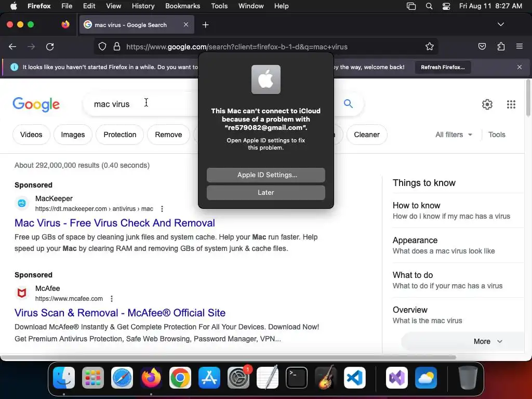The width and height of the screenshot is (532, 399).
Task: Open Virus Scan & Removal McAfee link
Action: pyautogui.click(x=120, y=313)
